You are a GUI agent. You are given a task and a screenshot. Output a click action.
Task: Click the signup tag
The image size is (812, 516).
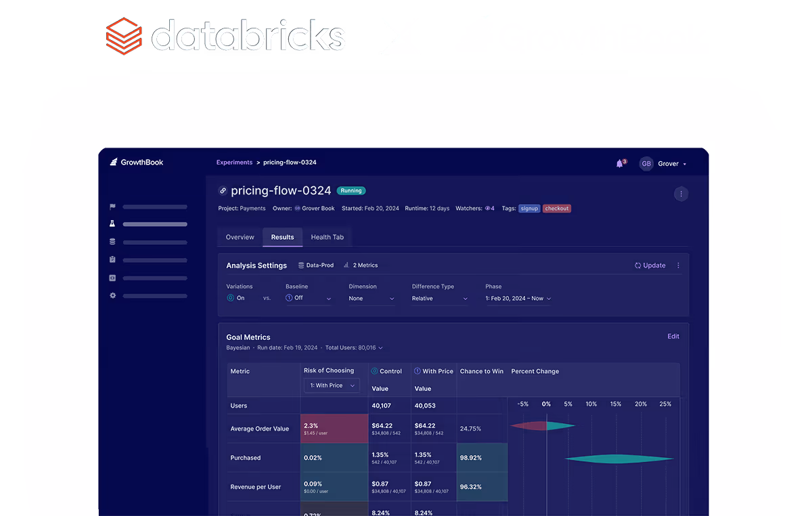[x=529, y=209]
